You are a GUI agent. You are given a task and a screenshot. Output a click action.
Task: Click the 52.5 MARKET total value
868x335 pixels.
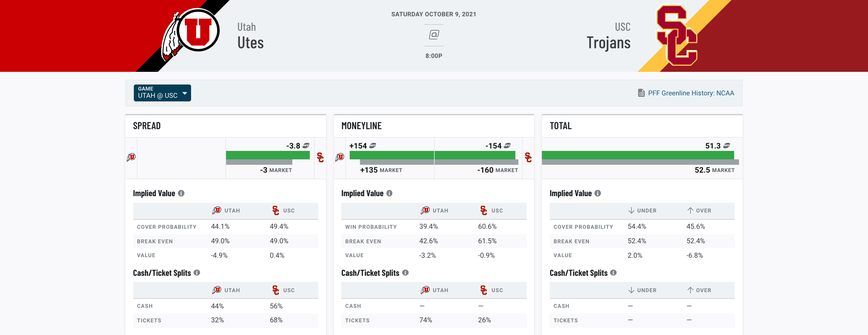[x=715, y=170]
